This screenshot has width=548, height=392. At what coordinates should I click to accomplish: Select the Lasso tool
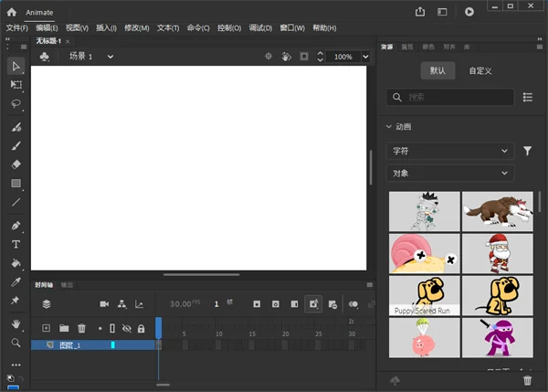[x=16, y=103]
